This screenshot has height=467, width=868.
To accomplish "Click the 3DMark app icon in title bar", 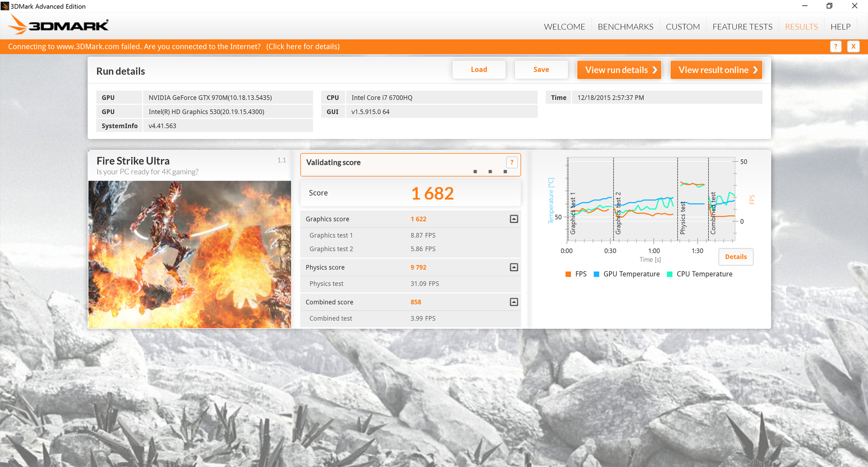I will (x=5, y=6).
